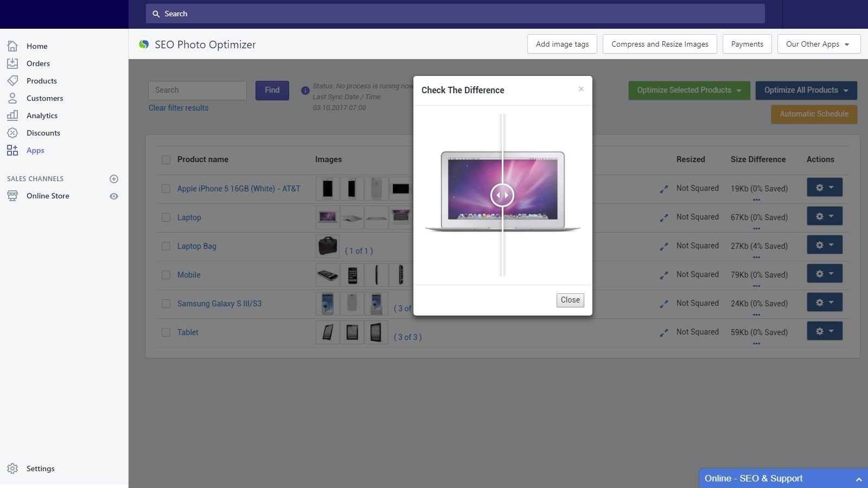Open the Payments button
Viewport: 868px width, 488px height.
(747, 44)
